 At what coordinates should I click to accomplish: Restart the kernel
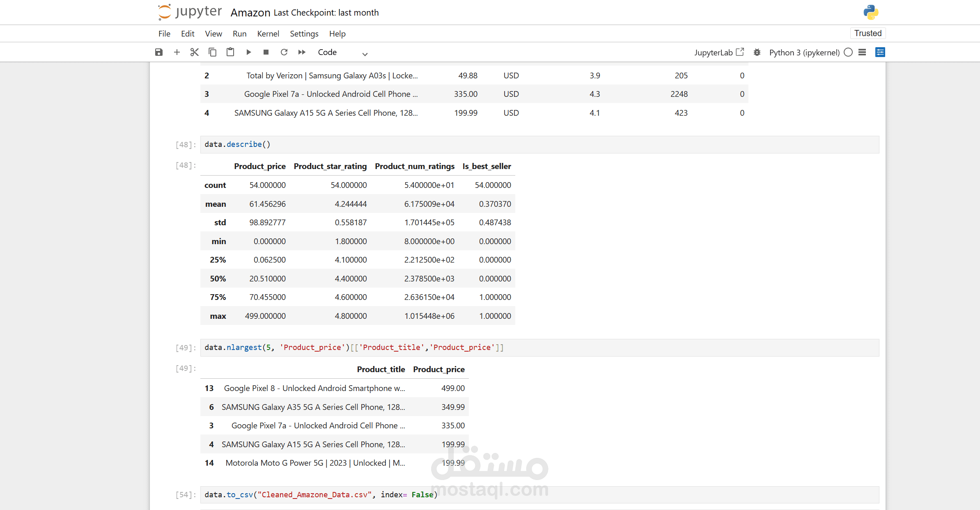pos(284,52)
